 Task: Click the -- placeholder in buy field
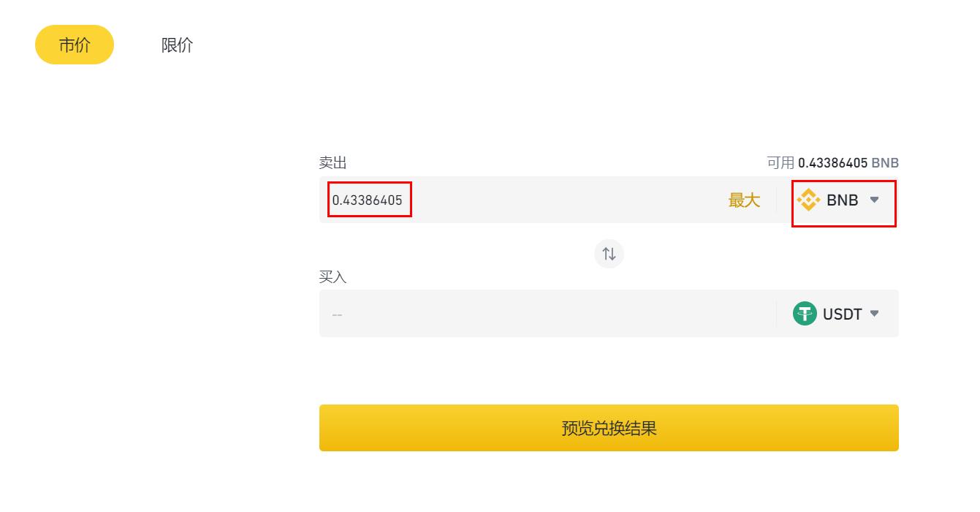click(x=337, y=315)
